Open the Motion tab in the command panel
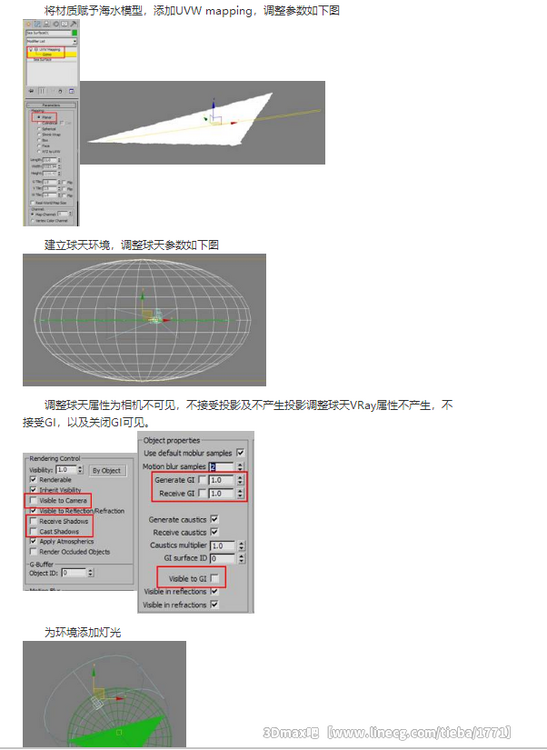The width and height of the screenshot is (547, 750). [56, 24]
